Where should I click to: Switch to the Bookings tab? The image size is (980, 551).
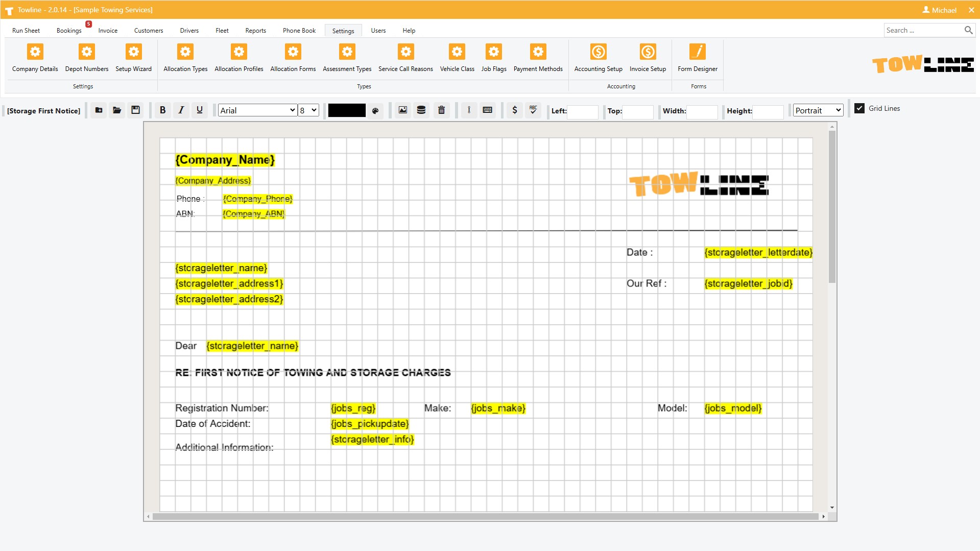[x=69, y=31]
